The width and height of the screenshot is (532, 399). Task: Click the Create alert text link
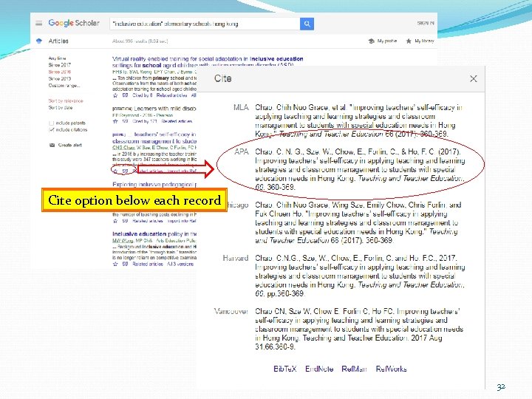click(69, 146)
